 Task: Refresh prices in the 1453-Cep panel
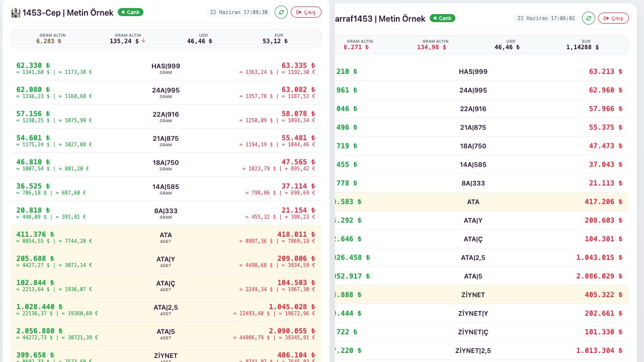coord(281,12)
